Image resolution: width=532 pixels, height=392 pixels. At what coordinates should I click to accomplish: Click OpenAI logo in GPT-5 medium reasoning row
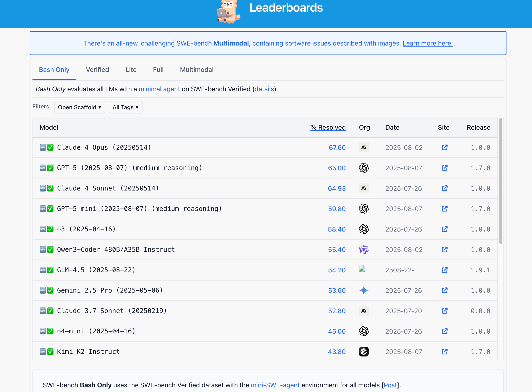[x=364, y=168]
